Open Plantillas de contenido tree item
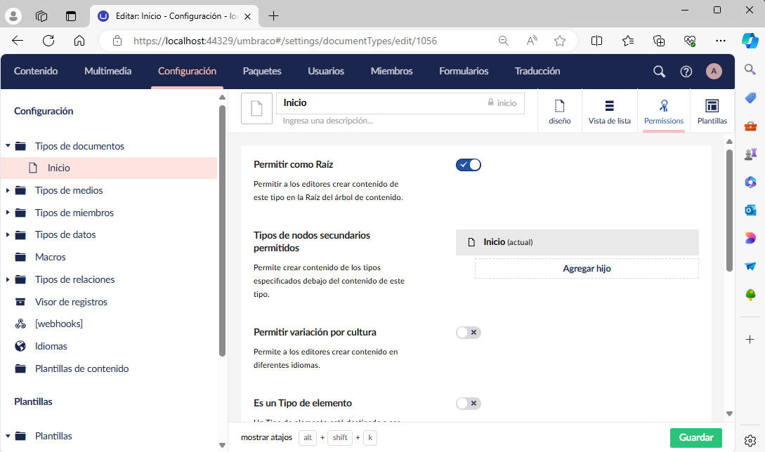The width and height of the screenshot is (765, 452). (x=82, y=369)
